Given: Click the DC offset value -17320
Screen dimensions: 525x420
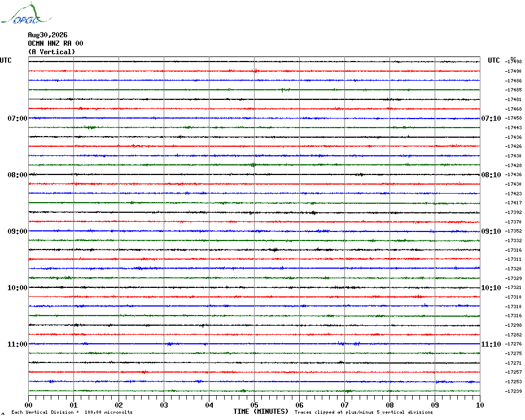Looking at the screenshot, I should [x=513, y=269].
